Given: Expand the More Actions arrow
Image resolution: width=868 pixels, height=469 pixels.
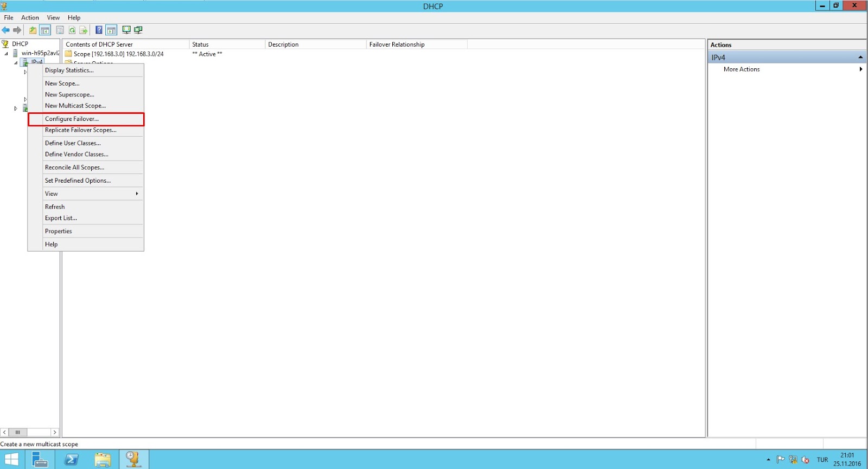Looking at the screenshot, I should click(860, 69).
